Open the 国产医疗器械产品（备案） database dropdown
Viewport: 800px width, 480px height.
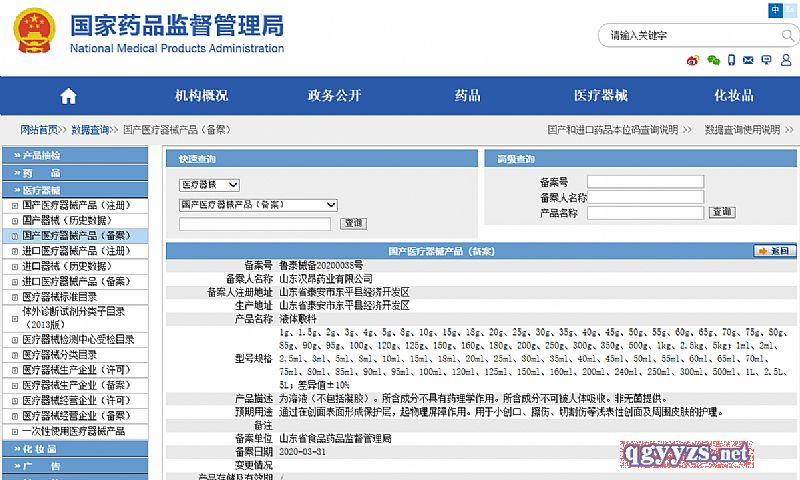258,205
